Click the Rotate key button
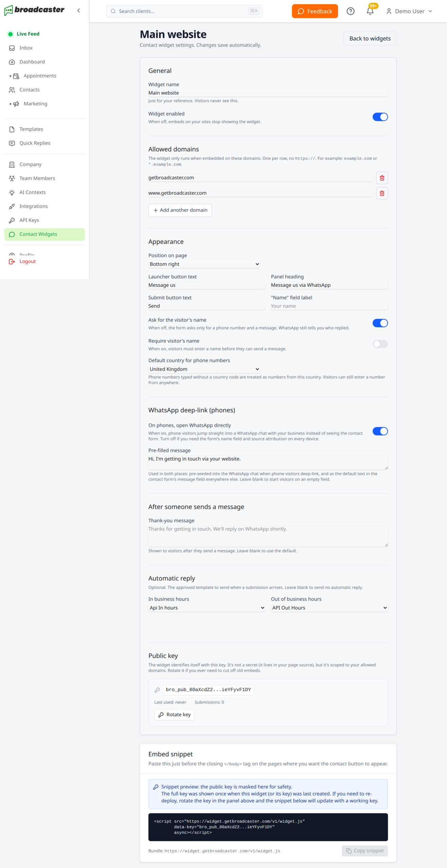Viewport: 447px width, 868px height. pyautogui.click(x=174, y=714)
